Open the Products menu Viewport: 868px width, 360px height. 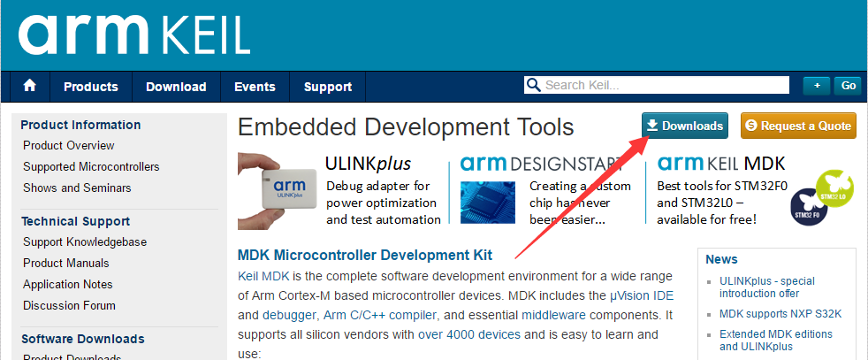click(91, 87)
